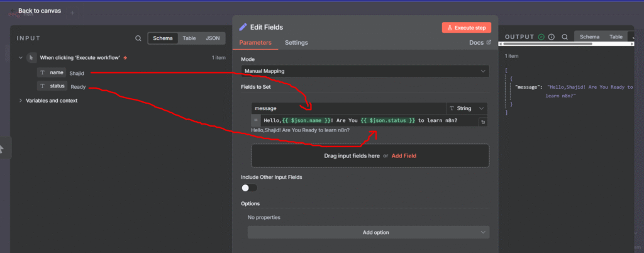Select the Parameters tab
Viewport: 644px width, 253px height.
(255, 43)
